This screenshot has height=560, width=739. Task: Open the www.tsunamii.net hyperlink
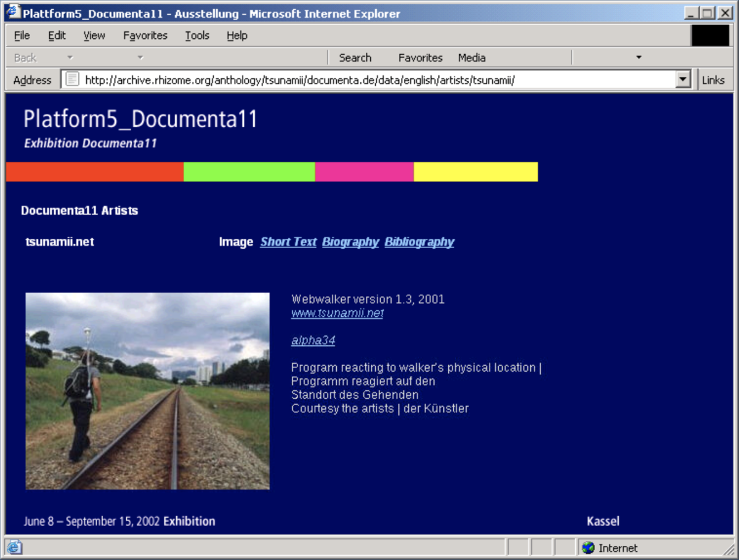pyautogui.click(x=337, y=313)
